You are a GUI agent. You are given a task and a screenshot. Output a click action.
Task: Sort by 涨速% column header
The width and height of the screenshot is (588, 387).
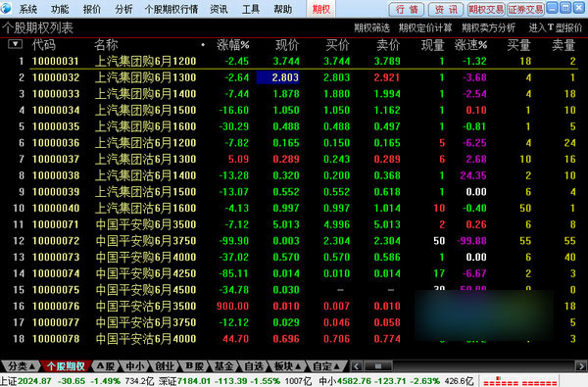471,45
